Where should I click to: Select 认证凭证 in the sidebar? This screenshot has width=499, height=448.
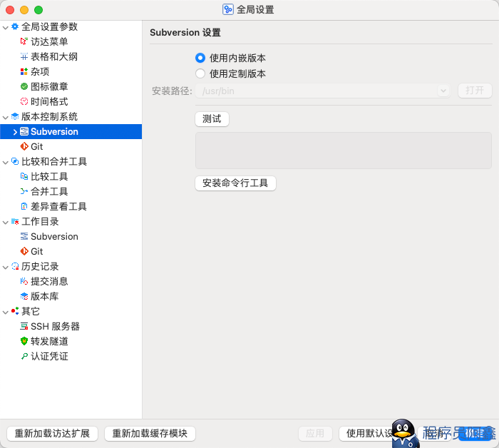click(49, 356)
